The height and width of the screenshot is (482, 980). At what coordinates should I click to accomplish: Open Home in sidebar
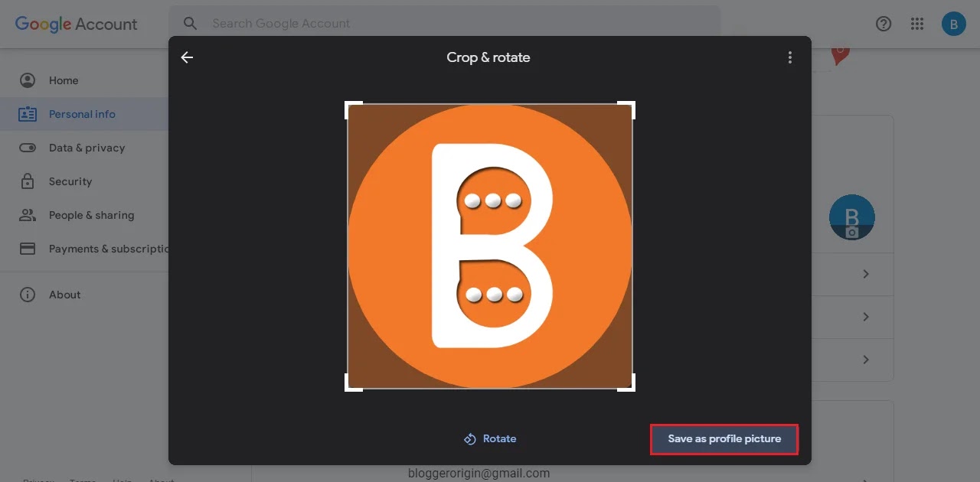64,80
